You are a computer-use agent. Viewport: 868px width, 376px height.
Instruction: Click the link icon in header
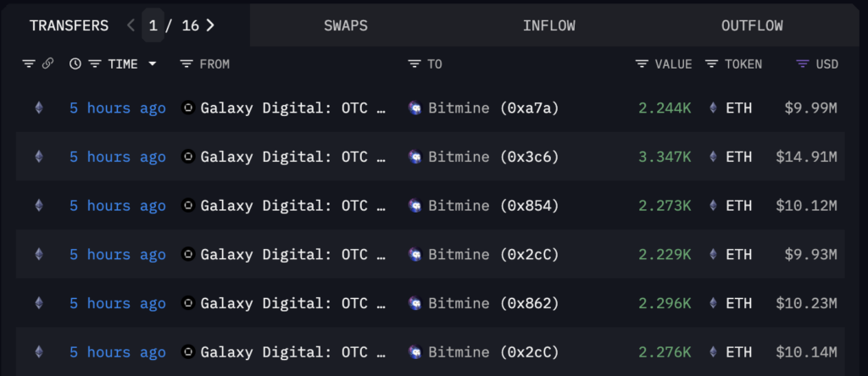(x=47, y=64)
